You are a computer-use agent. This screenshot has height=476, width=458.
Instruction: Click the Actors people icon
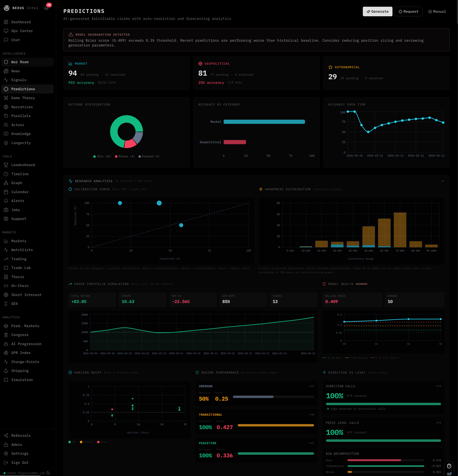coord(6,125)
